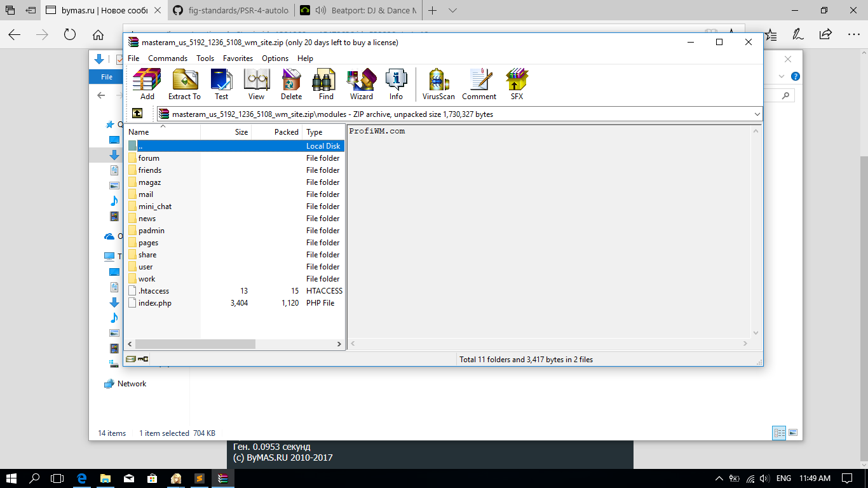Click the Delete toolbar icon
Image resolution: width=868 pixels, height=488 pixels.
[x=291, y=84]
